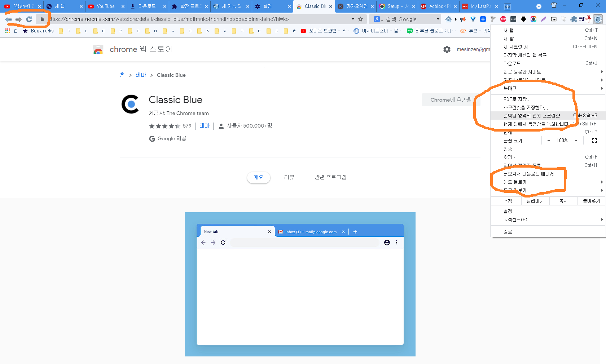Go forward using the forward arrow
The height and width of the screenshot is (364, 606).
pyautogui.click(x=19, y=19)
